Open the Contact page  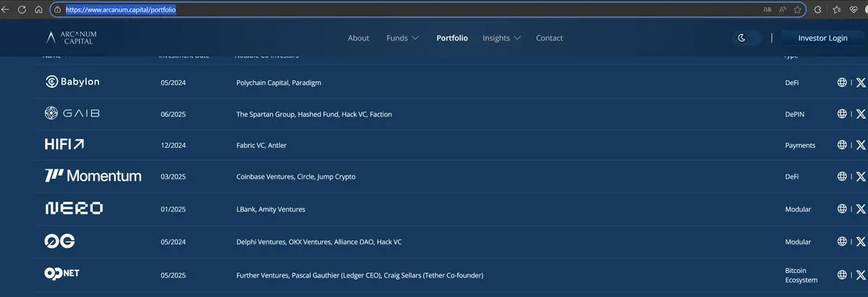click(549, 38)
